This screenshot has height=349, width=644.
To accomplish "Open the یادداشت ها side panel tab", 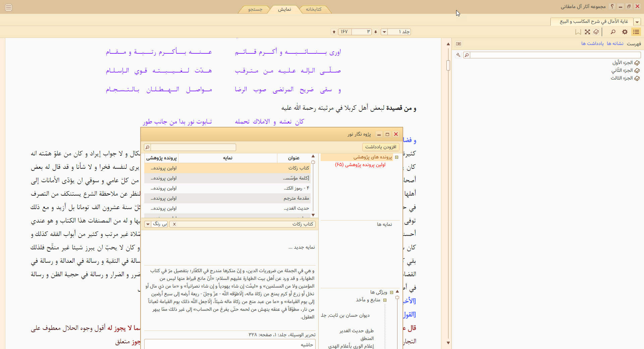I will pyautogui.click(x=592, y=44).
